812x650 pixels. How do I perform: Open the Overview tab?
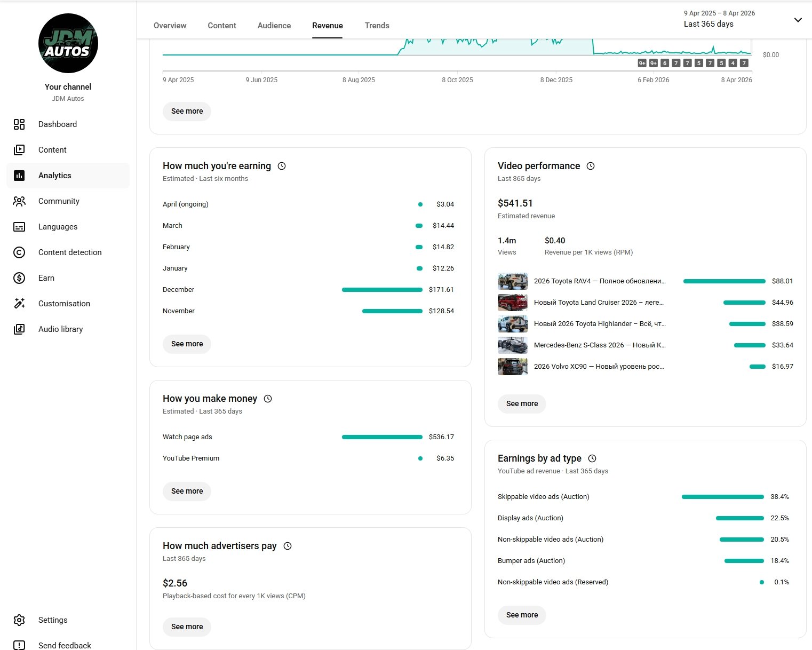(x=170, y=26)
